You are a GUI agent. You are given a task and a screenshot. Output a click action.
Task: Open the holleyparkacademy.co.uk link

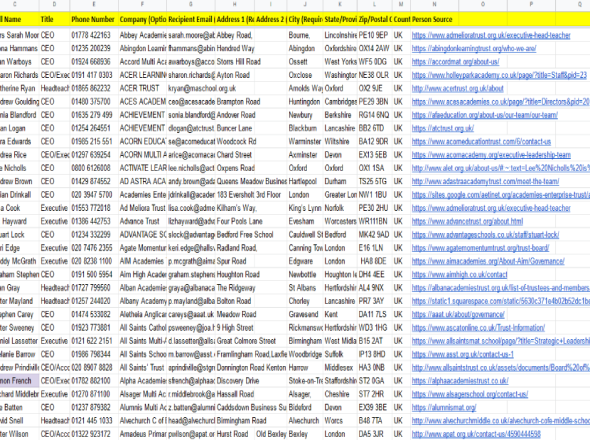tap(499, 75)
